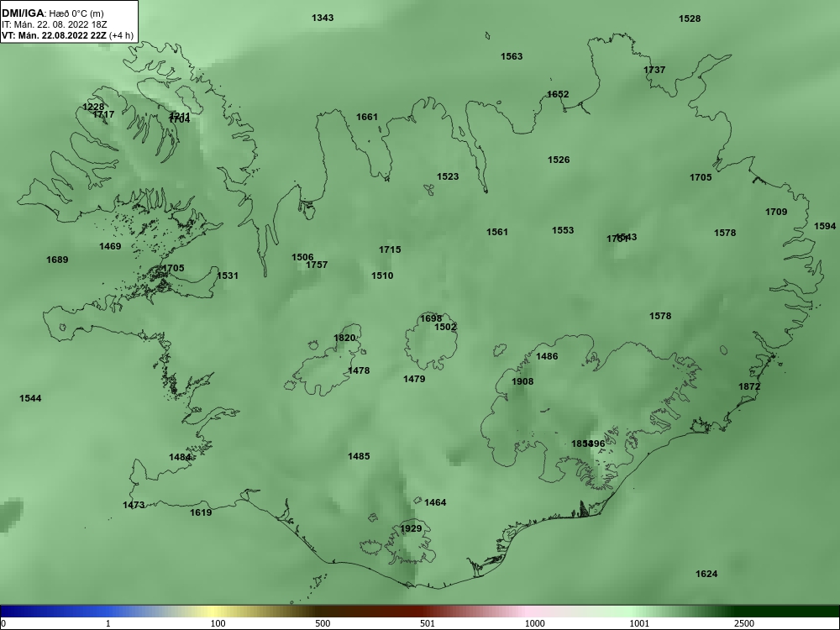
Task: Click the map value 1343 at the top
Action: [323, 18]
